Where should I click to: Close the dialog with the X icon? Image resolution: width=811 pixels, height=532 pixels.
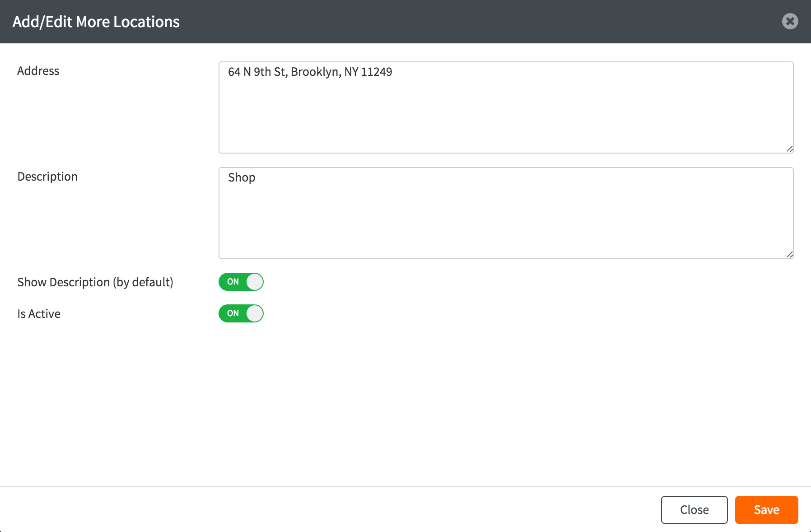pos(790,21)
